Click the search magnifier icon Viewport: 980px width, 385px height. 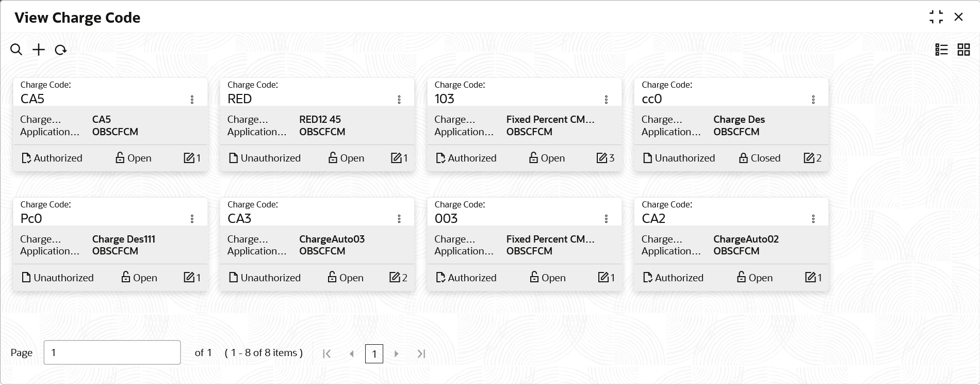16,50
